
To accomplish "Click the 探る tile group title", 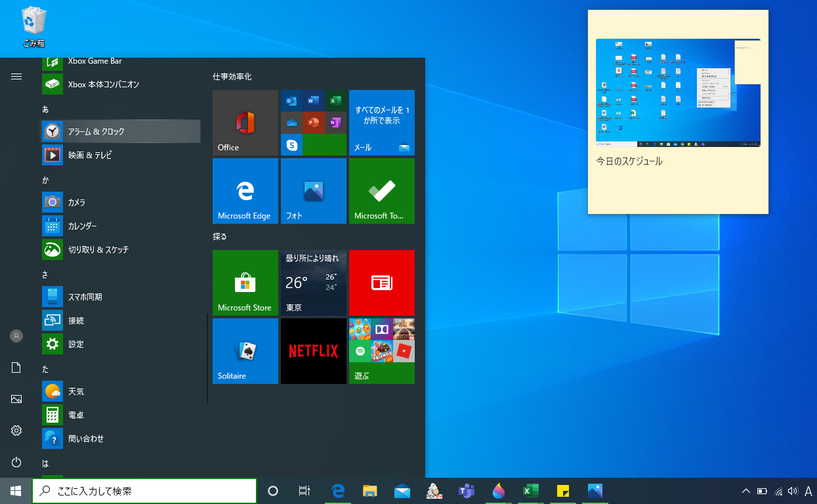I will (x=220, y=236).
